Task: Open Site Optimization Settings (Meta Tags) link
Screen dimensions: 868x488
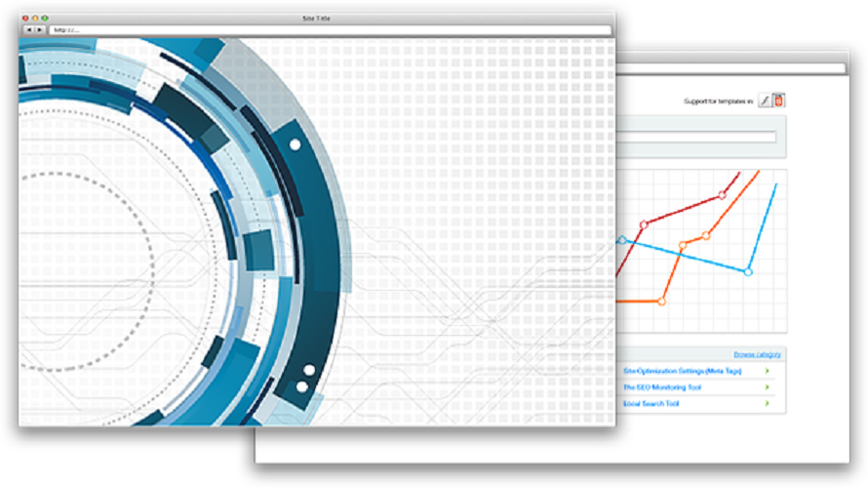Action: point(682,371)
